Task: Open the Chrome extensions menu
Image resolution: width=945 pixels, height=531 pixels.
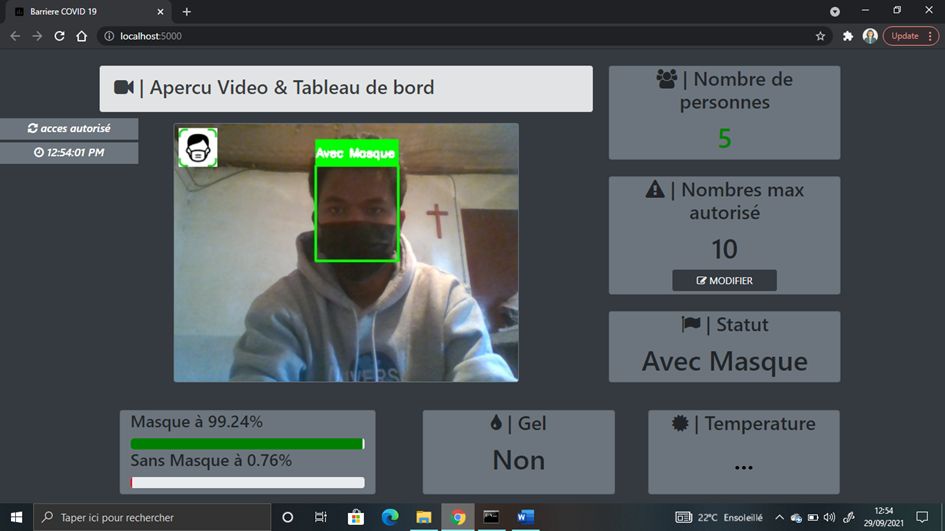Action: coord(848,36)
